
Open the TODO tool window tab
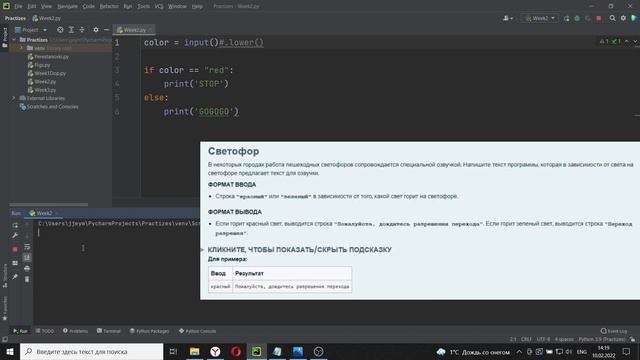(44, 331)
